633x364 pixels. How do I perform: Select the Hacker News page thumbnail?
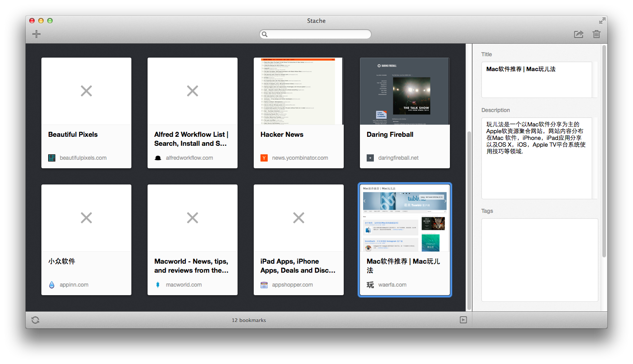(x=299, y=91)
